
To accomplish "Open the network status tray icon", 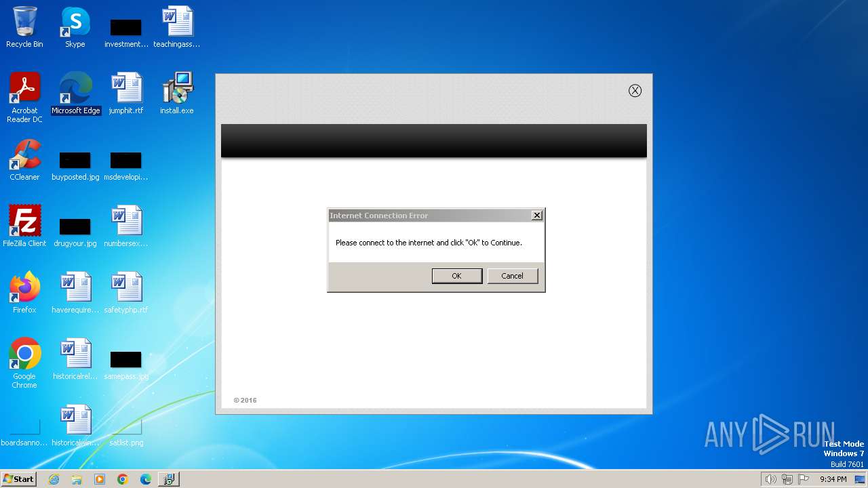I will click(787, 479).
